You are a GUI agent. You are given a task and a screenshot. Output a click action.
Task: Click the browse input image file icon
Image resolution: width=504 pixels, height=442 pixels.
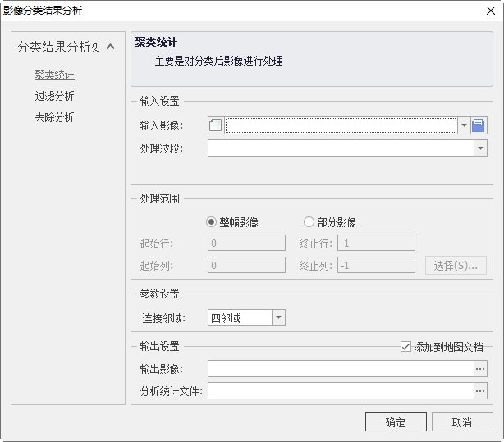(x=479, y=125)
